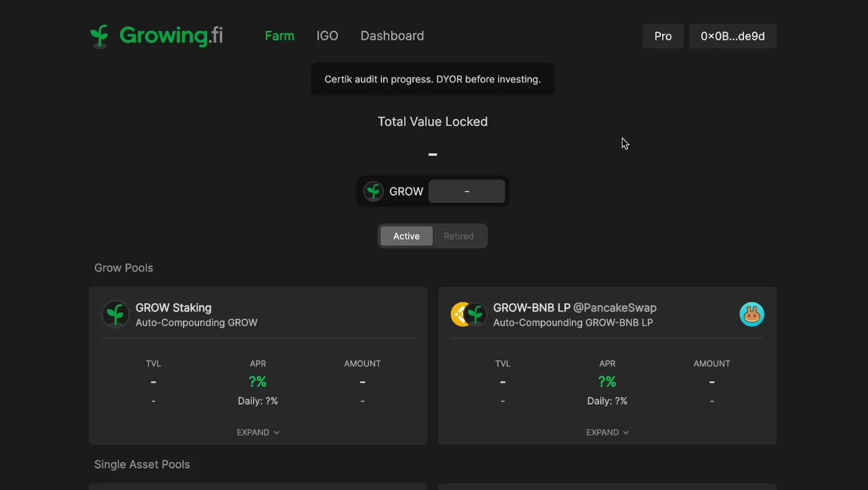Click the GROW-BNB LP @PancakeSwap title
Viewport: 868px width, 490px height.
[x=575, y=308]
